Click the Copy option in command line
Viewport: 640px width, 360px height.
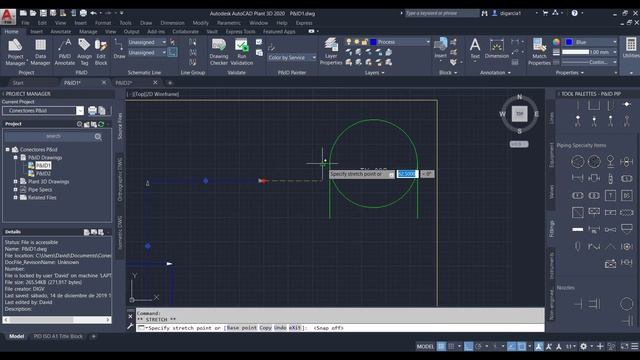click(x=265, y=328)
